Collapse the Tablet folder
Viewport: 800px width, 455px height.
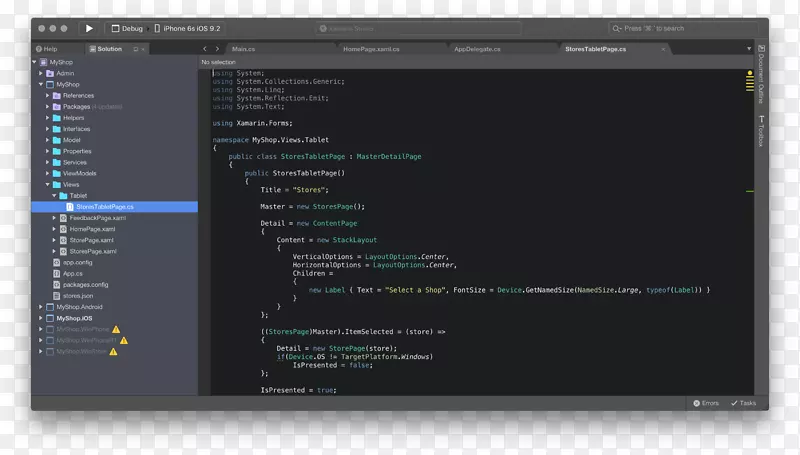pyautogui.click(x=55, y=196)
